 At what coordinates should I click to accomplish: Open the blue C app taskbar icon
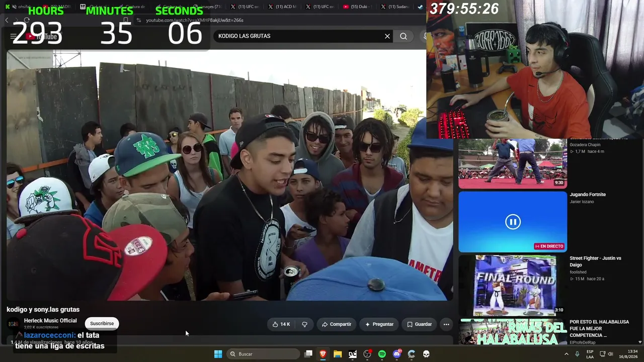pyautogui.click(x=412, y=354)
